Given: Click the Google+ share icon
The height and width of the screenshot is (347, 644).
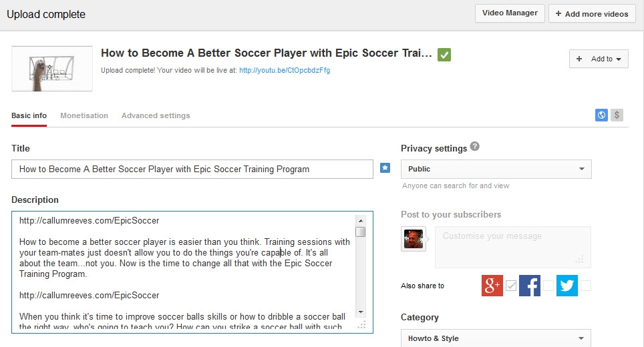Looking at the screenshot, I should tap(492, 286).
